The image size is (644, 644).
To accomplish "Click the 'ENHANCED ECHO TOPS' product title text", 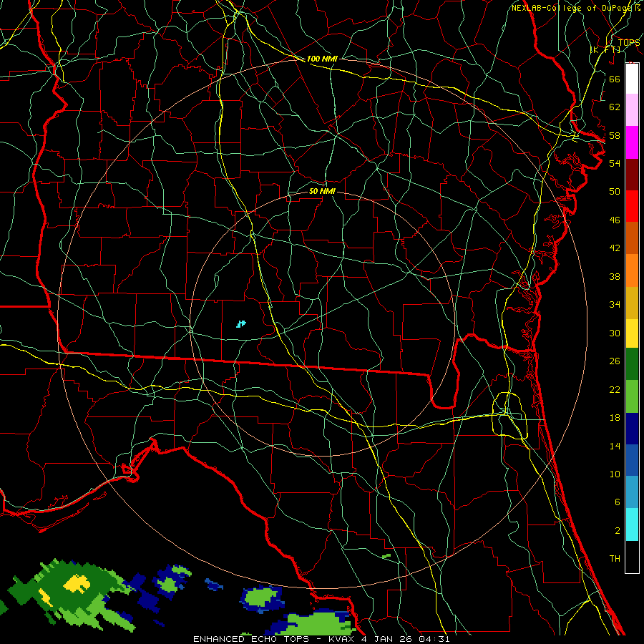I will 251,639.
